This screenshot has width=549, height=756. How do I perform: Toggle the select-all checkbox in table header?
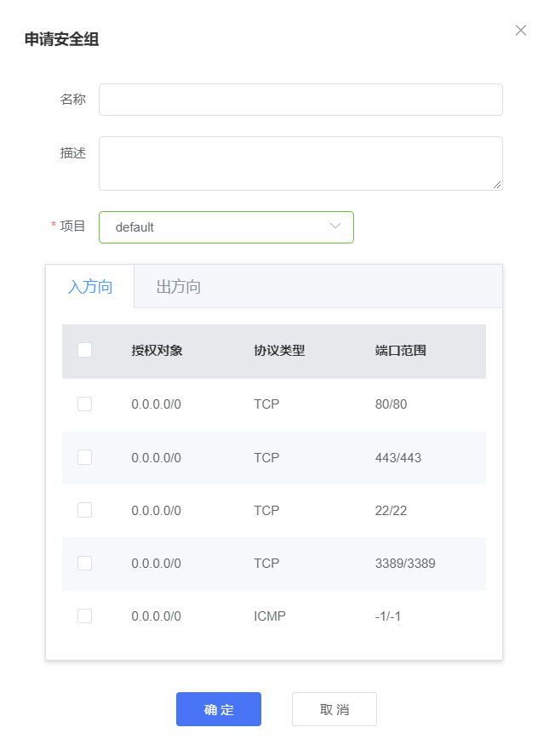pyautogui.click(x=84, y=350)
